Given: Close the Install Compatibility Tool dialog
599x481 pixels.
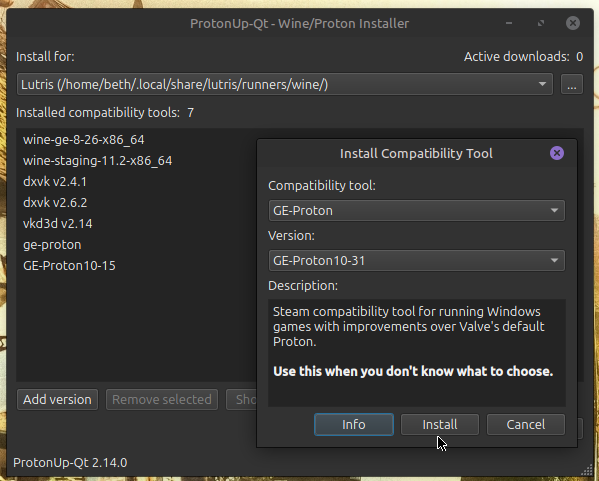Looking at the screenshot, I should (x=557, y=153).
